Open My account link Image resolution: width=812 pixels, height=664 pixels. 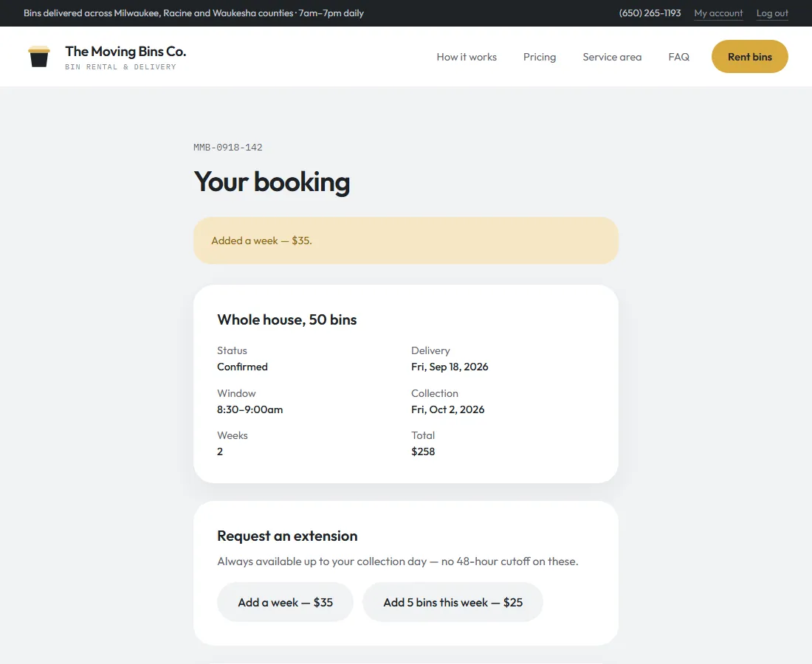(718, 13)
